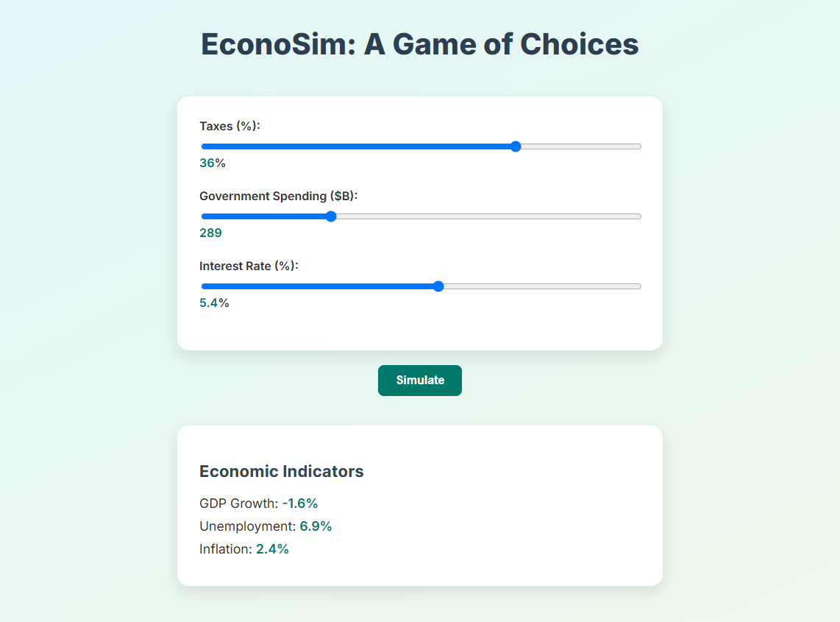Viewport: 840px width, 622px height.
Task: Click the "Government Spending ($B):" label
Action: coord(278,196)
